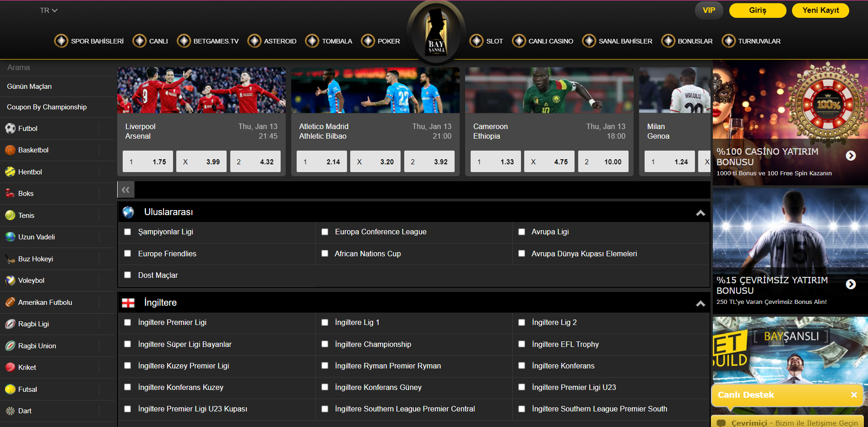Image resolution: width=868 pixels, height=427 pixels.
Task: Click the Uzun Vadeli globe icon
Action: [x=10, y=237]
